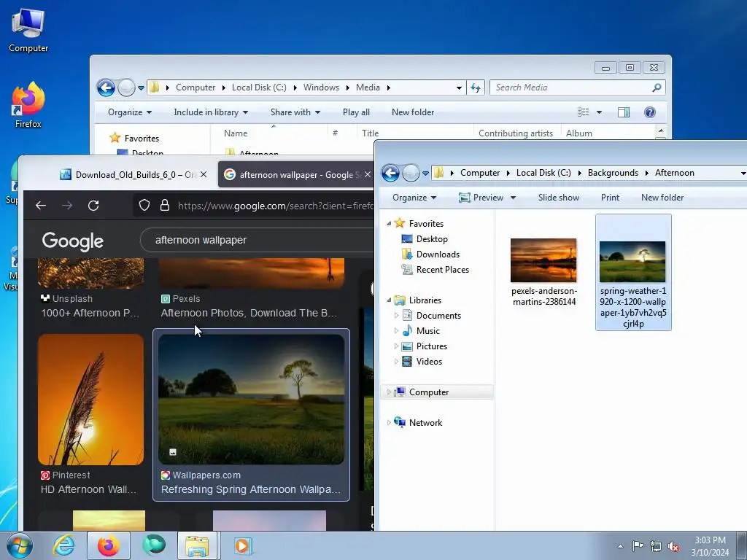The width and height of the screenshot is (747, 560).
Task: Switch to Firefox on the taskbar
Action: (x=109, y=545)
